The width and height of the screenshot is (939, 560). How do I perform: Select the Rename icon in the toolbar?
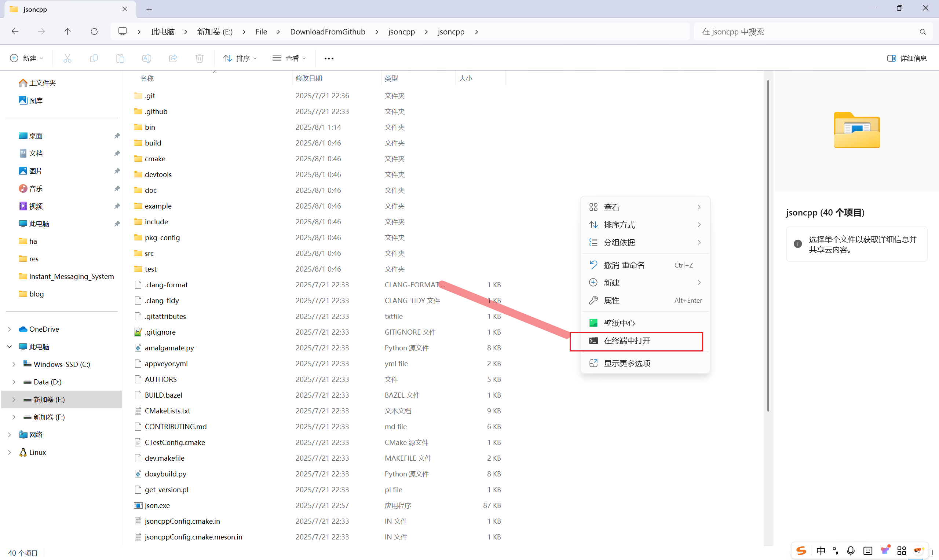146,58
